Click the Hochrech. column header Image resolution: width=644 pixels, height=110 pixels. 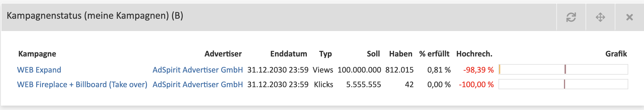pyautogui.click(x=474, y=54)
